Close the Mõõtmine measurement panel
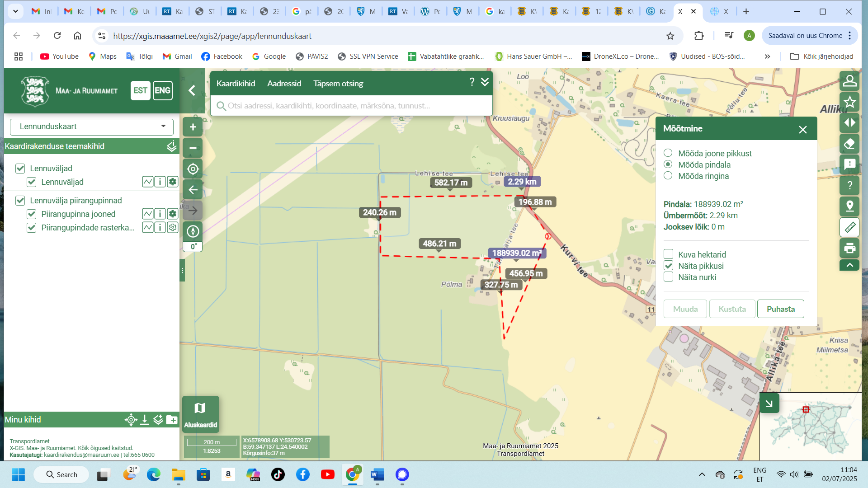868x488 pixels. point(802,130)
